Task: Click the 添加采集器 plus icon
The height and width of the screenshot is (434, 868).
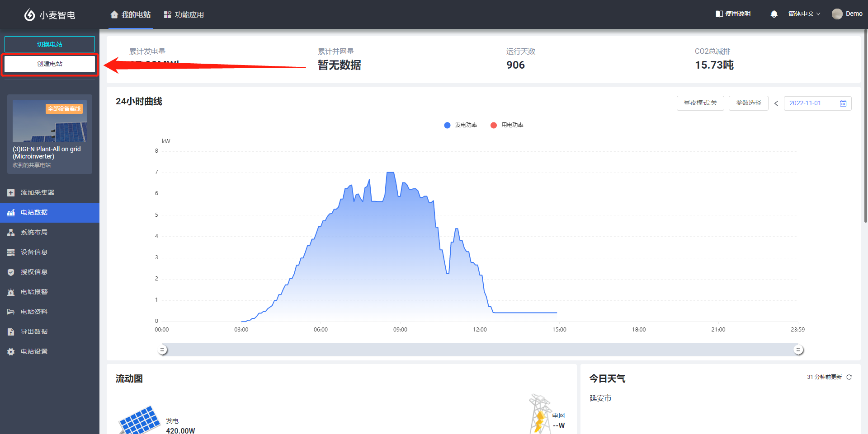Action: tap(11, 193)
